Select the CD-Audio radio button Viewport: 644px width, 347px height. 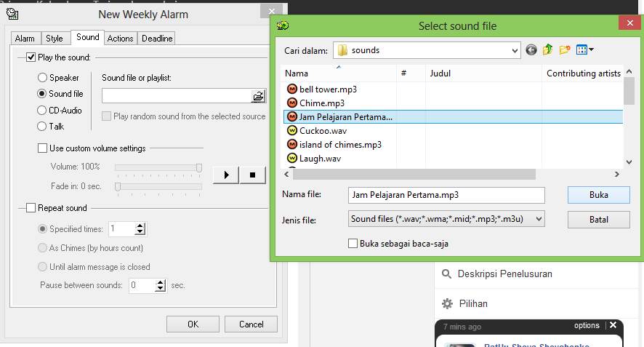click(x=41, y=110)
